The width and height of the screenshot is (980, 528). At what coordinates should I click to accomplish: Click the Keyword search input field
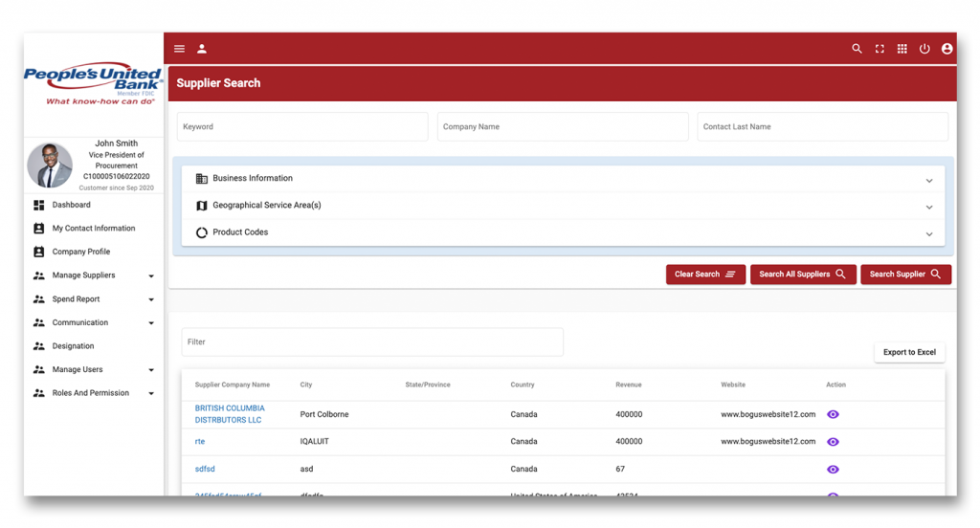[x=302, y=126]
